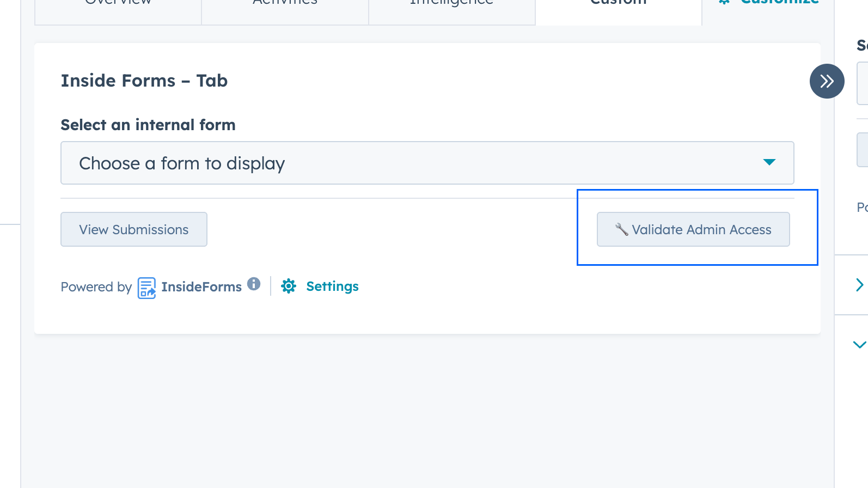
Task: Open the Settings text link
Action: coord(332,286)
